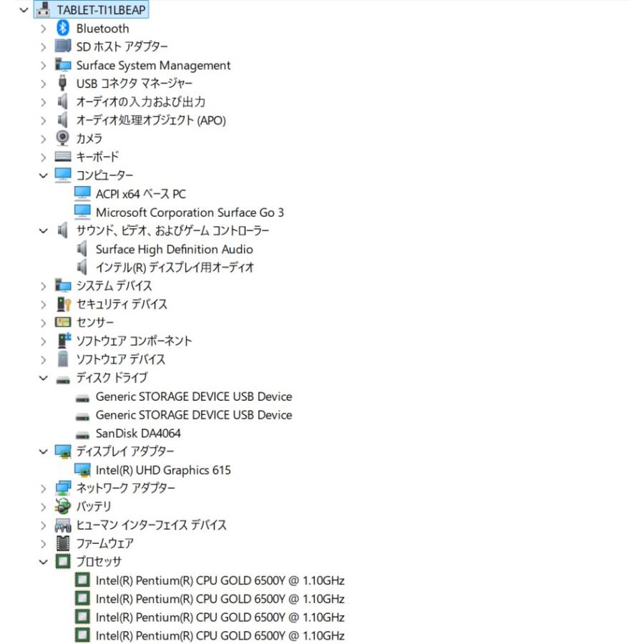
Task: Select the ソフトウェア デバイス label
Action: click(121, 359)
